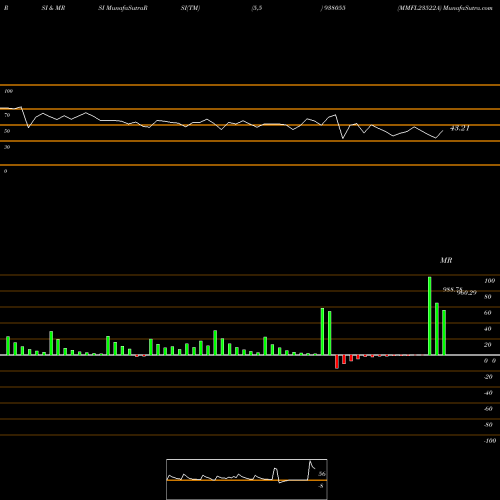Click the latest RSI value '43.21'
Screen dimensions: 500x500
pos(460,128)
